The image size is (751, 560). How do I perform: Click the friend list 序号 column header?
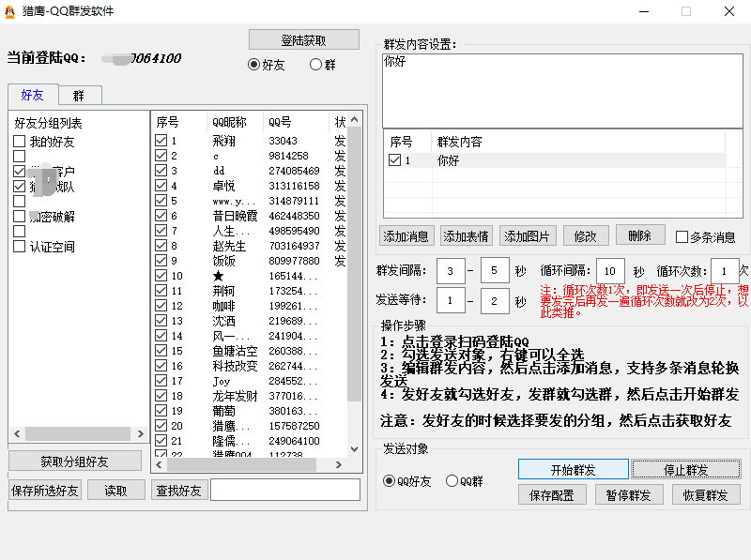click(179, 123)
